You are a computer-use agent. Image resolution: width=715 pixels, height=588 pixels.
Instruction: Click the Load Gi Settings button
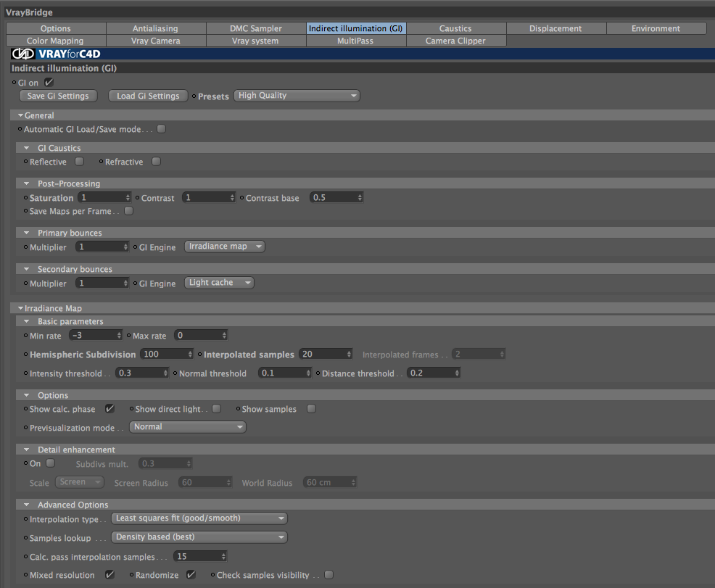(x=148, y=96)
